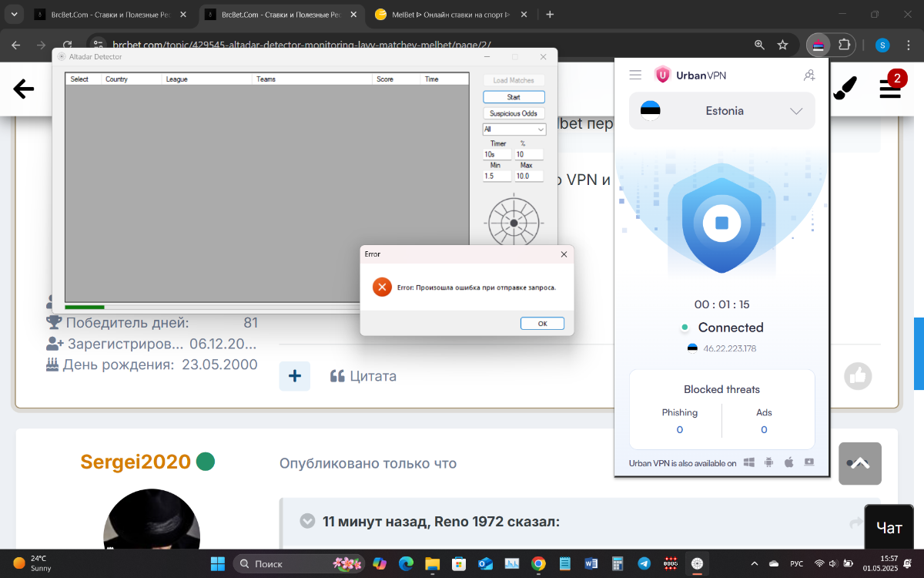Open Microsoft Edge from the taskbar
The height and width of the screenshot is (578, 924).
coord(406,563)
